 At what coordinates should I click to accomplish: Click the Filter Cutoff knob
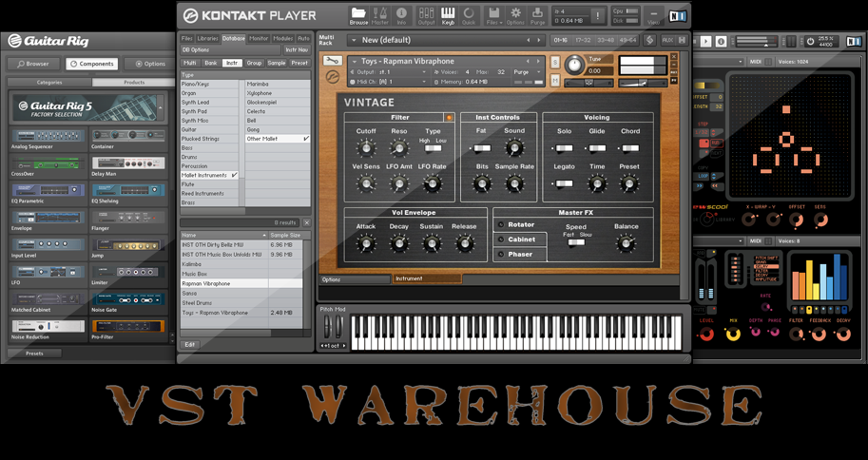(365, 148)
